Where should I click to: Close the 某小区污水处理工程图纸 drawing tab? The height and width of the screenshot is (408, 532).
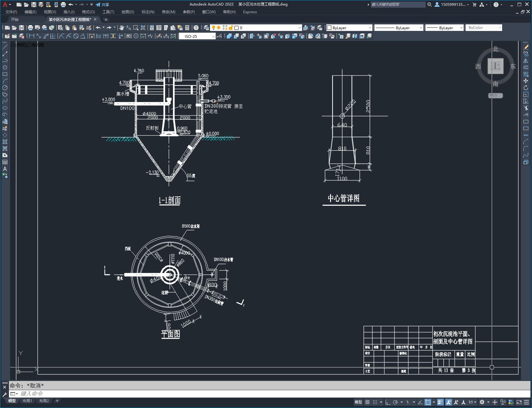pyautogui.click(x=95, y=19)
